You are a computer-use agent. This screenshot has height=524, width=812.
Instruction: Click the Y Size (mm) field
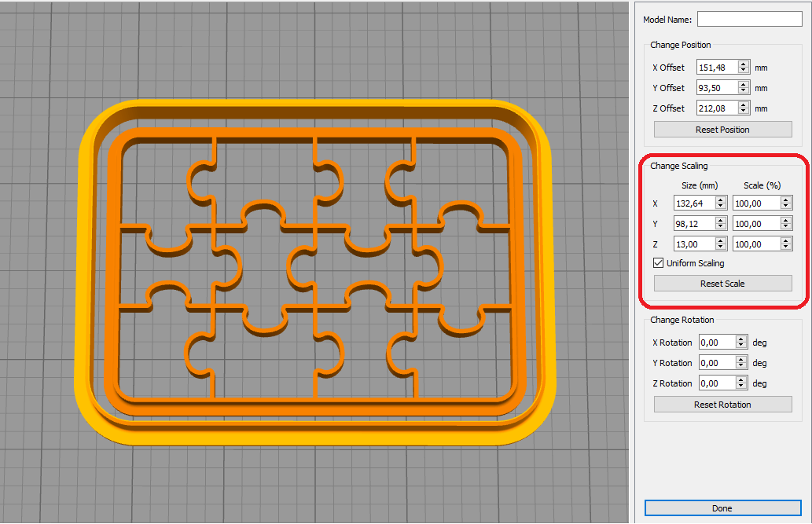pyautogui.click(x=694, y=224)
